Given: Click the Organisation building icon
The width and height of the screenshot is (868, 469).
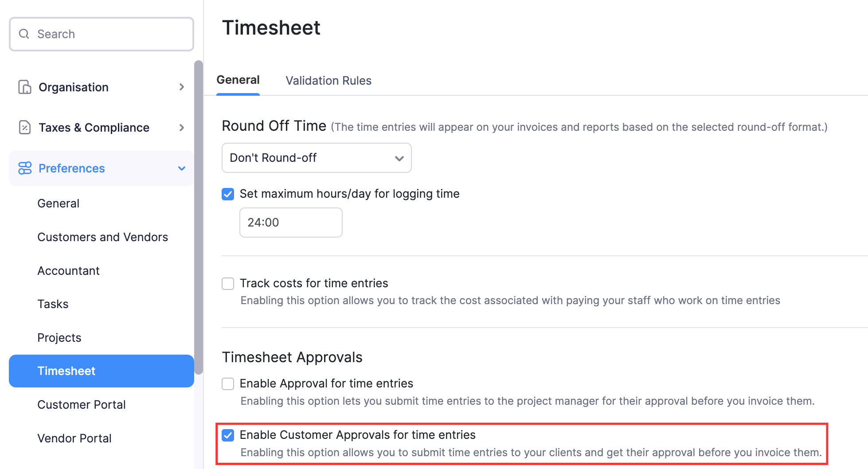Looking at the screenshot, I should [24, 87].
